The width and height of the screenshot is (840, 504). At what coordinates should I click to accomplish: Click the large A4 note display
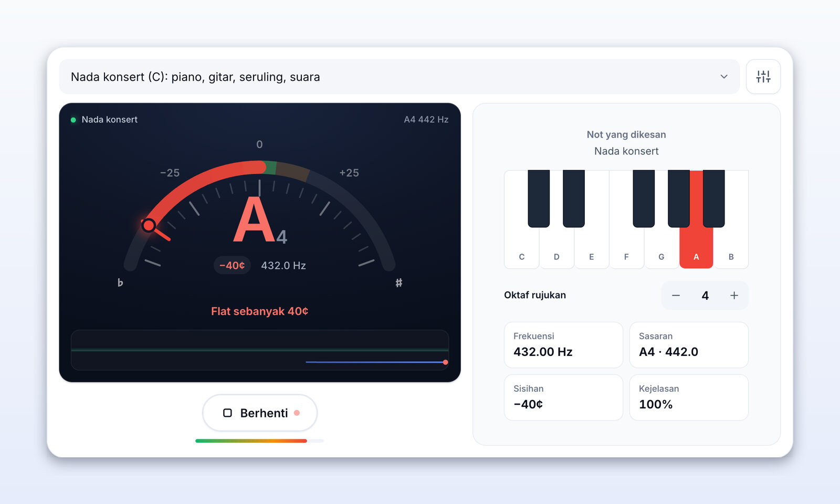[x=260, y=220]
